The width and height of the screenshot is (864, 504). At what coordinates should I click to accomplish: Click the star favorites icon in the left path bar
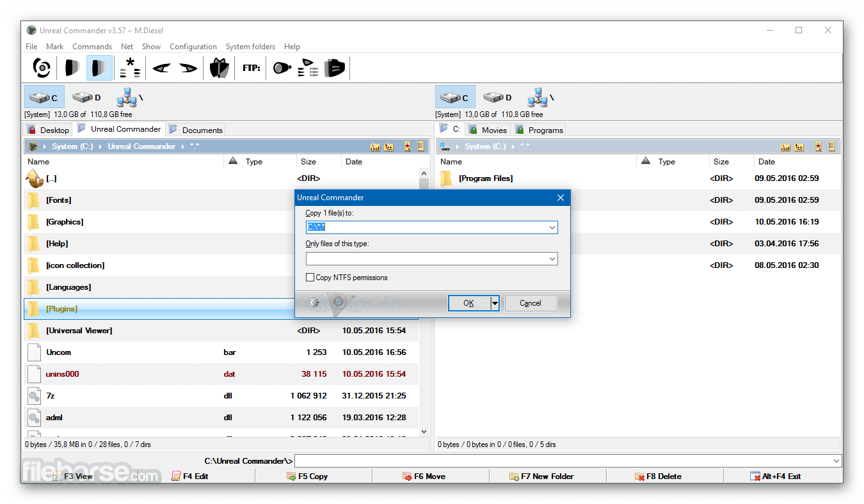[407, 146]
